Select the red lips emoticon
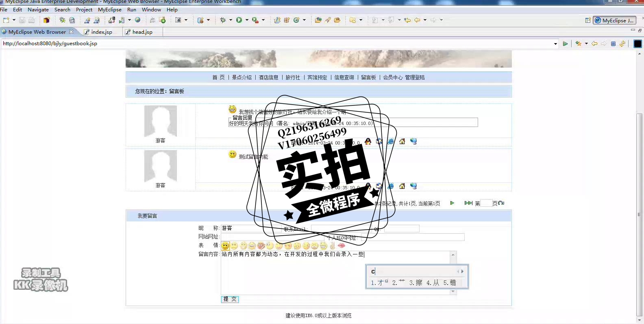Screen dimensions: 644x324 coord(342,245)
